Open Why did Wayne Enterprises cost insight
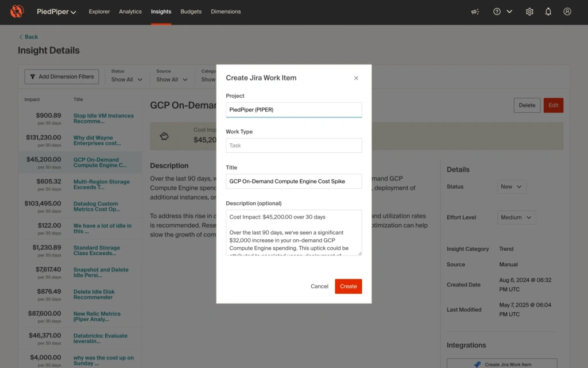The image size is (588, 368). [x=97, y=140]
